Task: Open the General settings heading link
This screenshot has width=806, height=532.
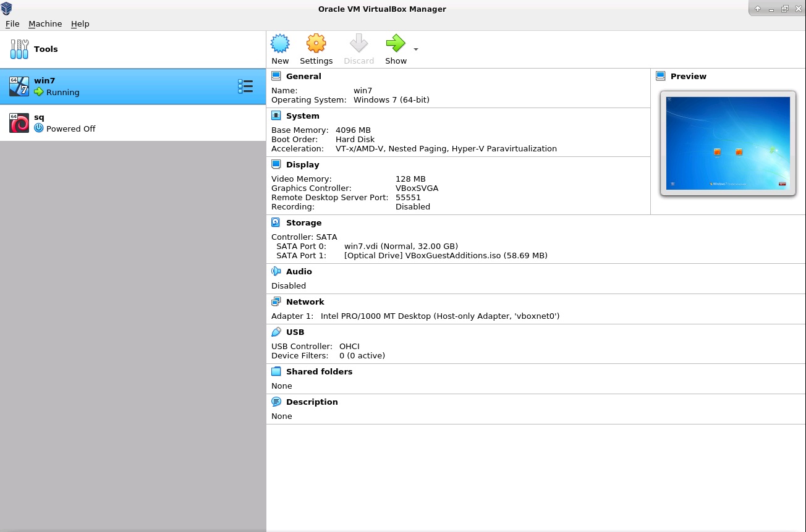Action: 303,76
